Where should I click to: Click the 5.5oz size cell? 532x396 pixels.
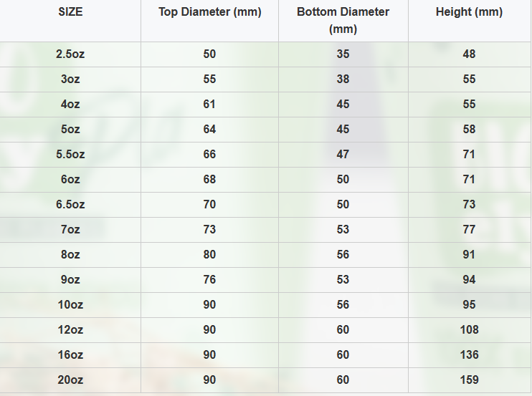(x=70, y=155)
